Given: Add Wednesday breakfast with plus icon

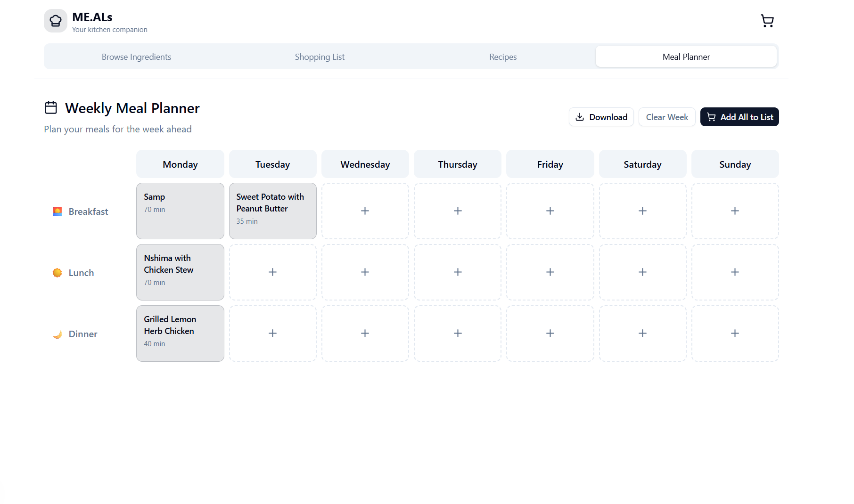Looking at the screenshot, I should coord(365,211).
